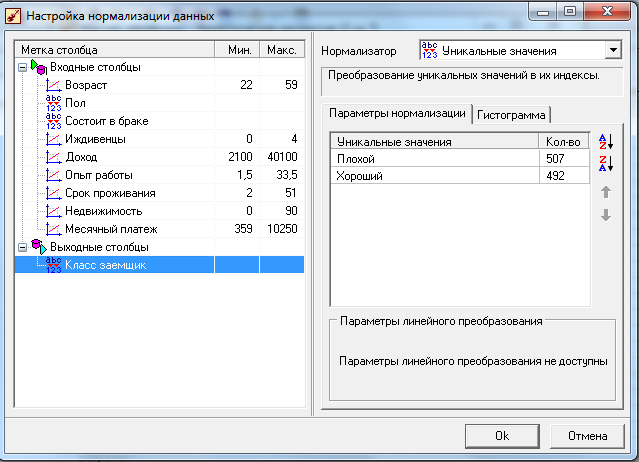This screenshot has height=462, width=639.
Task: Click the Мин. column header
Action: [x=237, y=50]
